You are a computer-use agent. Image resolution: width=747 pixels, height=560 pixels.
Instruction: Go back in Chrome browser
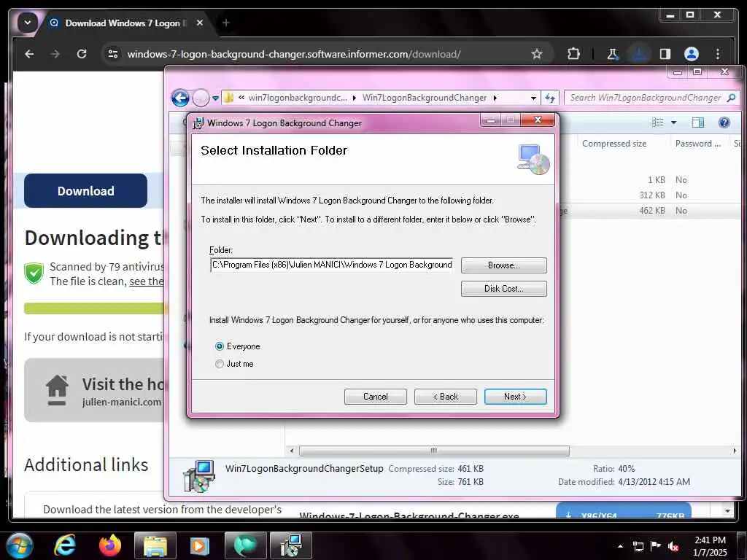coord(29,54)
